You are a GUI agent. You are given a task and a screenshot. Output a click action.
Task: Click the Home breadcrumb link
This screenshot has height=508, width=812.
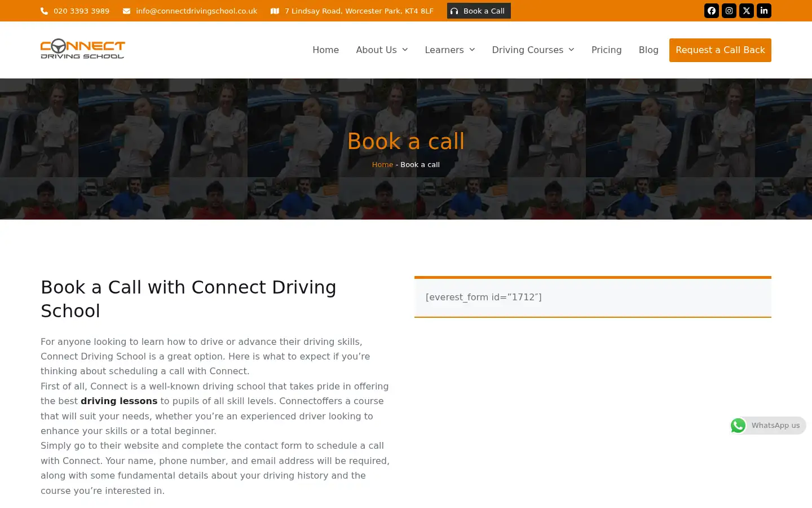382,165
